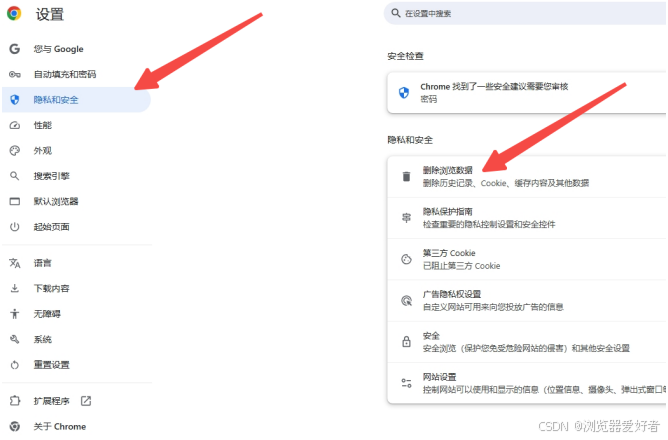Click the palette icon for 外观
This screenshot has width=668, height=440.
(14, 151)
